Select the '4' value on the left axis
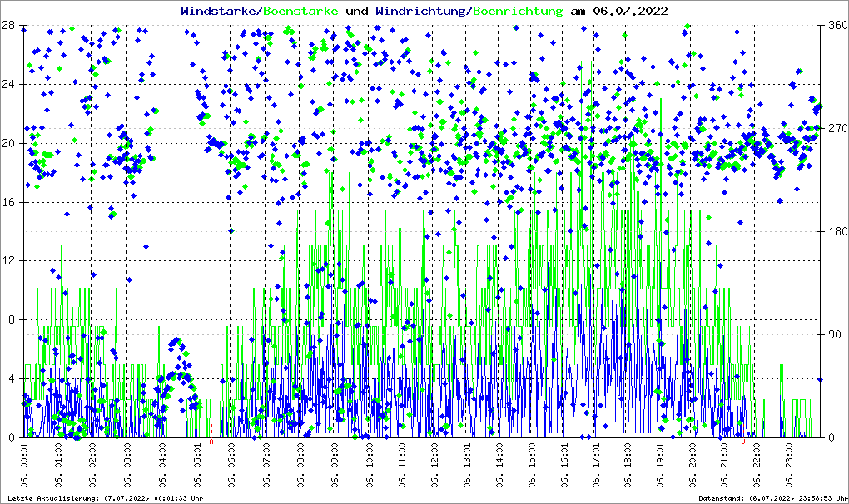 click(11, 379)
